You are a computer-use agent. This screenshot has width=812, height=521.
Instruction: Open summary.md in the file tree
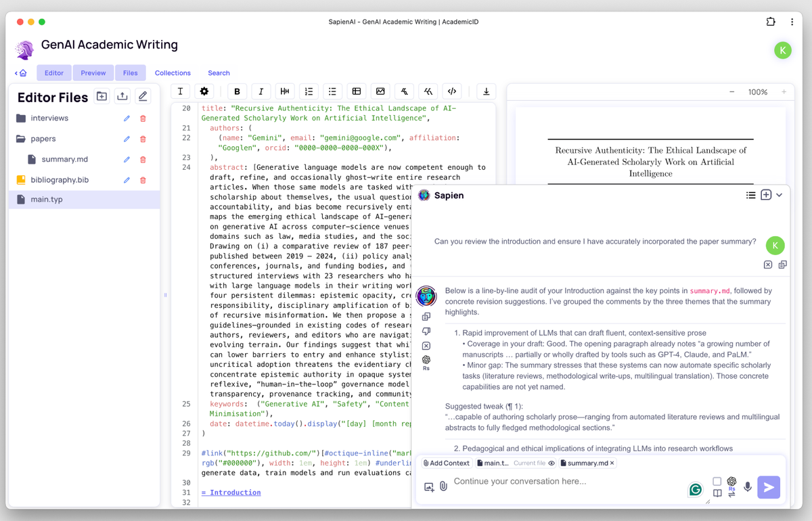pyautogui.click(x=64, y=160)
